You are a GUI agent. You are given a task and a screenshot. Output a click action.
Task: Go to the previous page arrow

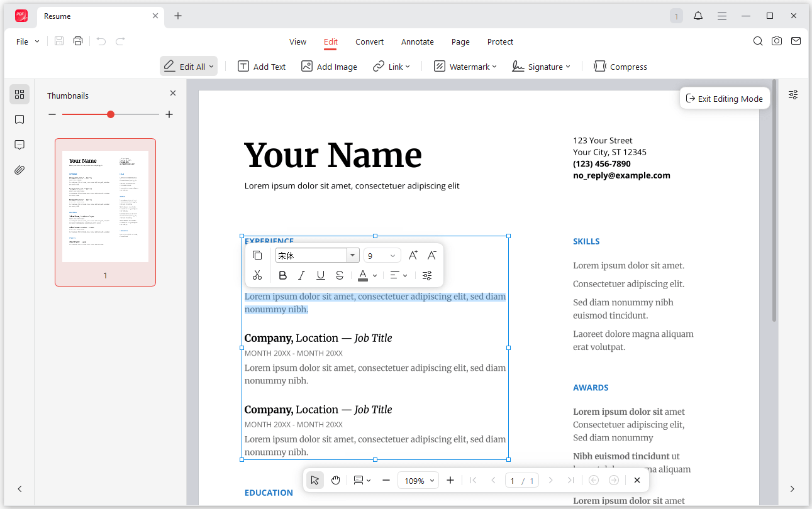(493, 480)
